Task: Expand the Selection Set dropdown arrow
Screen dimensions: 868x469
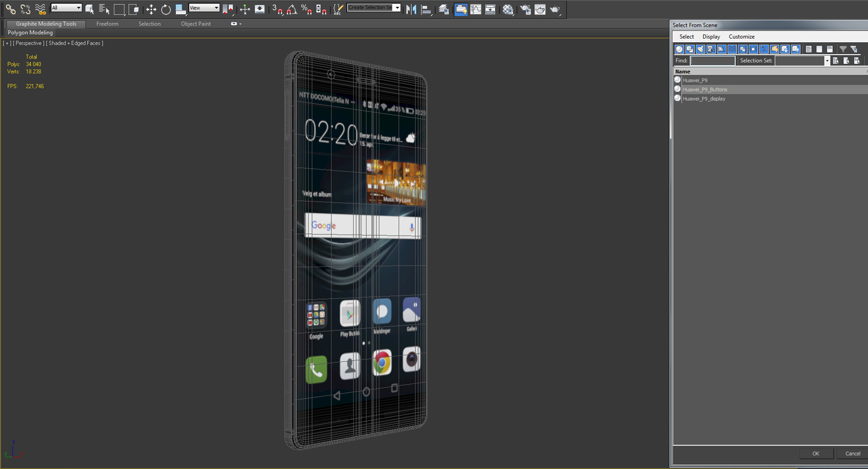Action: [x=828, y=61]
